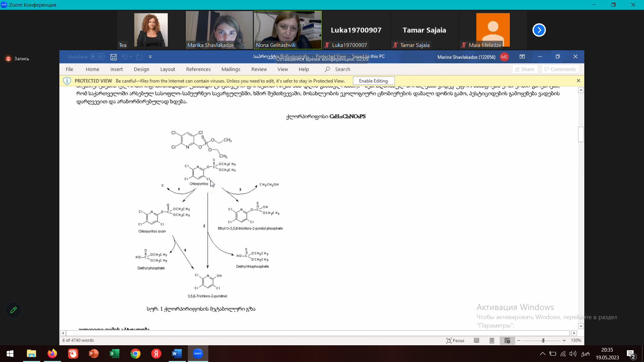
Task: Open the References ribbon tab
Action: [198, 69]
